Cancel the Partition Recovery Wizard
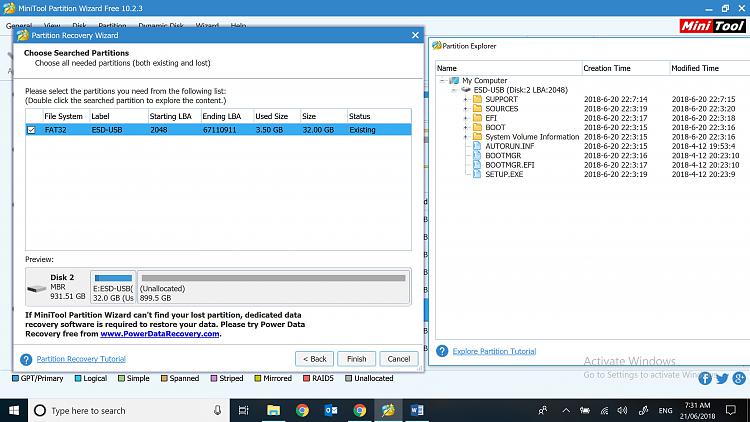Viewport: 750px width, 422px height. click(398, 359)
